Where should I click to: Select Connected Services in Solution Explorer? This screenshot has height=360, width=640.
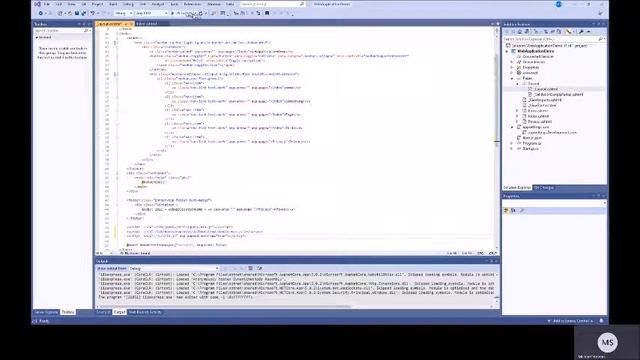538,57
